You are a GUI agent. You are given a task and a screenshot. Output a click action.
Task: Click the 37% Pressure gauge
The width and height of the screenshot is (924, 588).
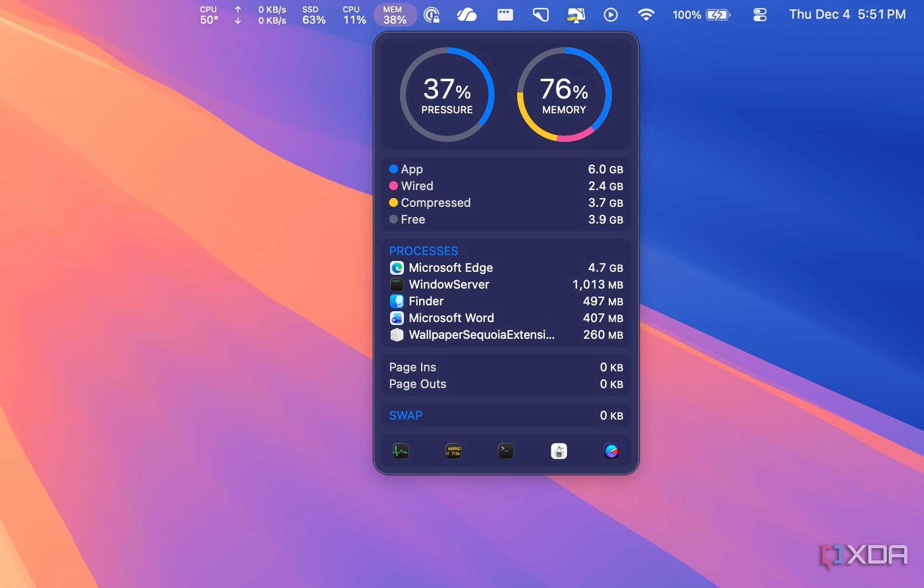point(447,95)
